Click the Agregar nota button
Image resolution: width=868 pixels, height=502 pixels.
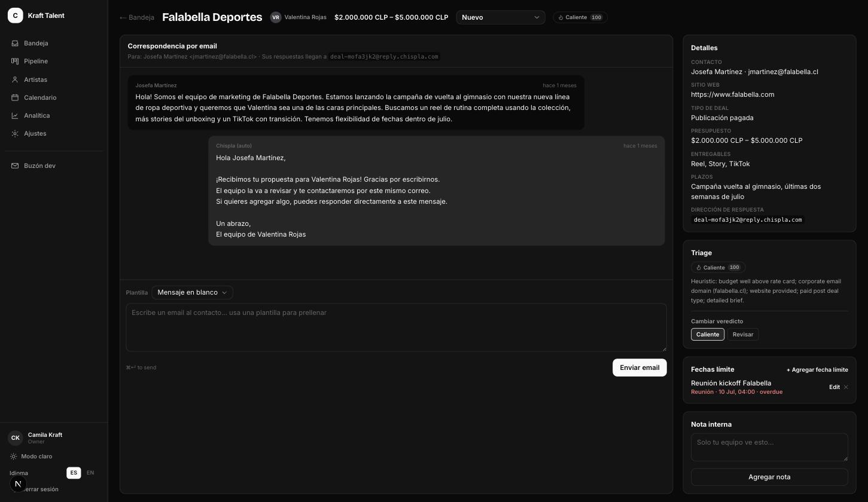click(x=769, y=477)
